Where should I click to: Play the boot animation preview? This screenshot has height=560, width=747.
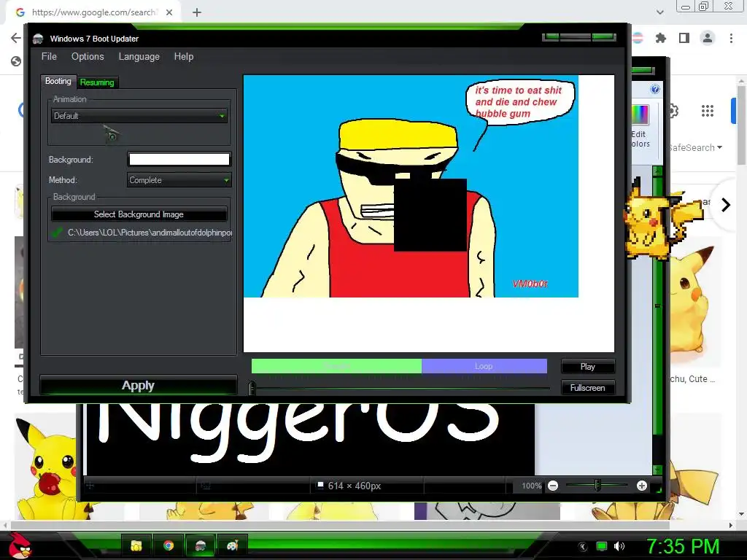click(588, 367)
